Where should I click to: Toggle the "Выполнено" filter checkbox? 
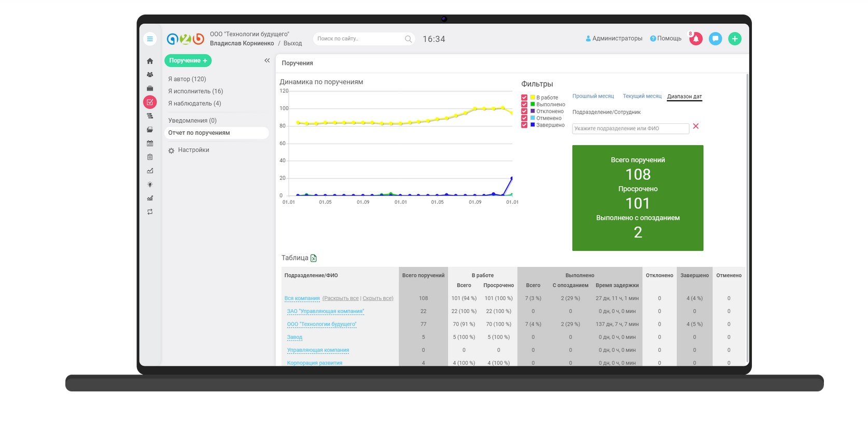point(524,104)
